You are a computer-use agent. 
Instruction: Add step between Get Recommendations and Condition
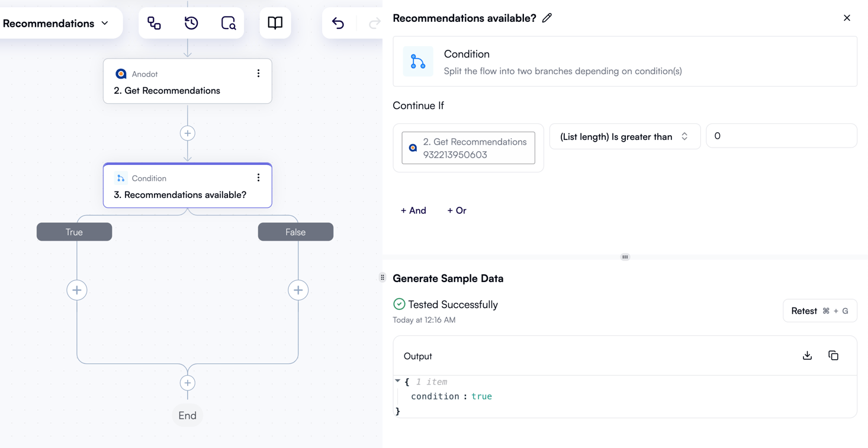tap(188, 133)
